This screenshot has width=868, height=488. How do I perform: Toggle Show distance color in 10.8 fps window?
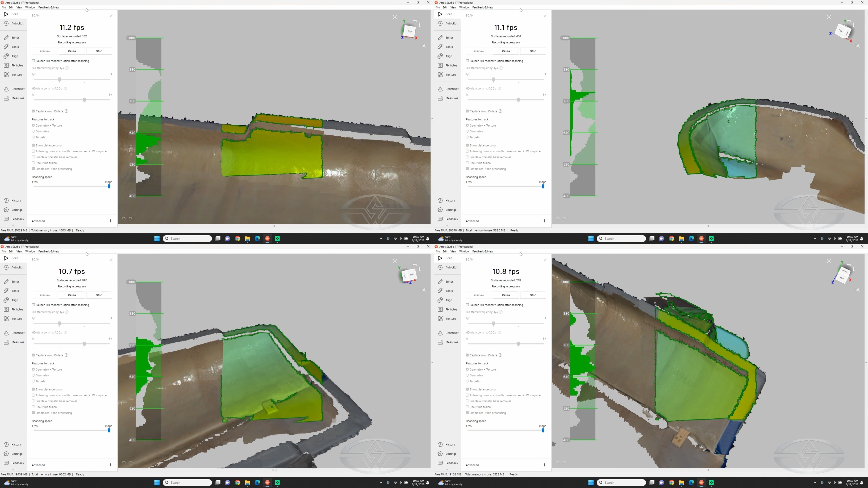pyautogui.click(x=467, y=389)
